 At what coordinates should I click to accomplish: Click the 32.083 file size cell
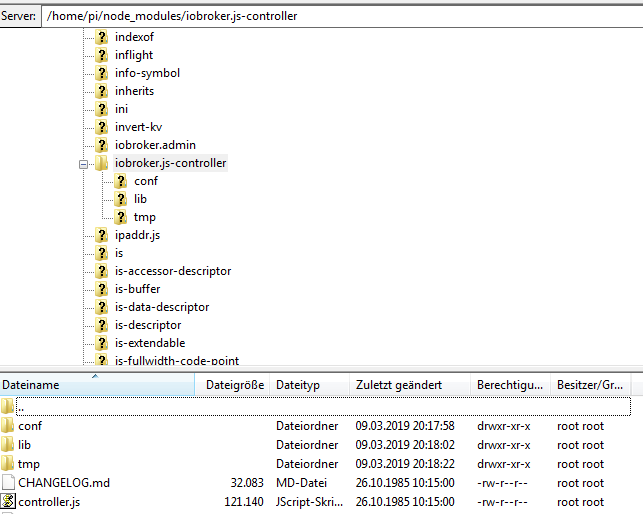coord(247,483)
